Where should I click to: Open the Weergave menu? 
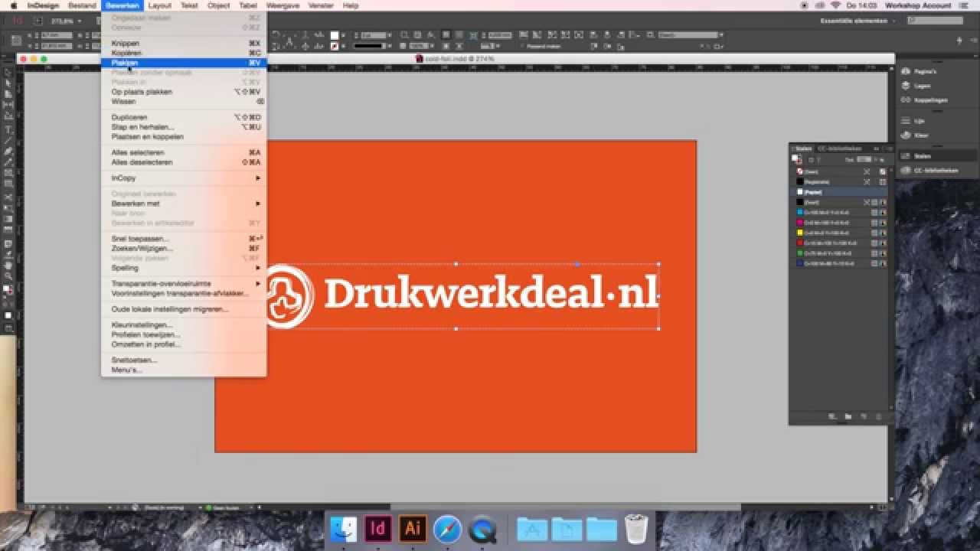click(x=282, y=5)
